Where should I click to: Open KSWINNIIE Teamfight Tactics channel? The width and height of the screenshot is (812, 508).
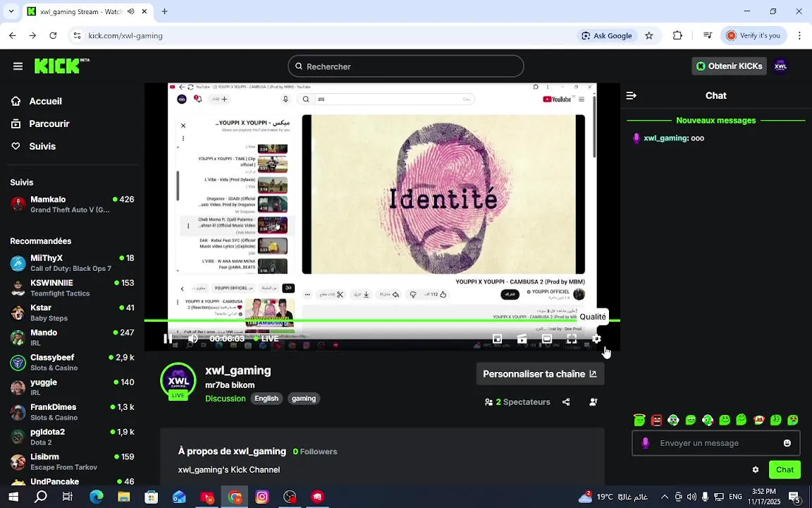pyautogui.click(x=72, y=288)
